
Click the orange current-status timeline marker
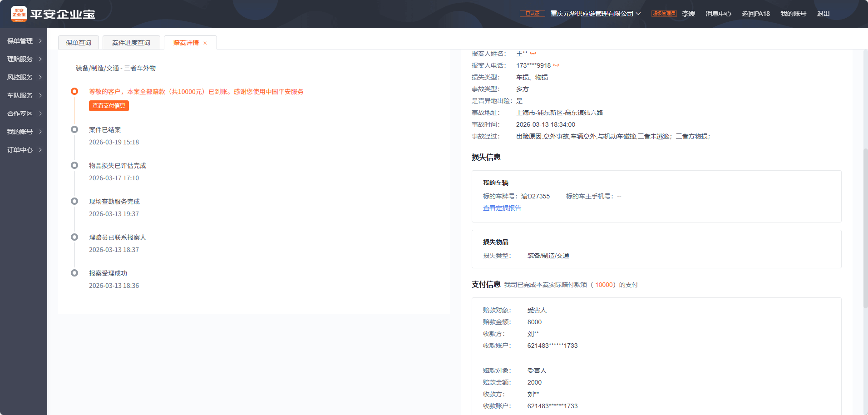(x=74, y=91)
